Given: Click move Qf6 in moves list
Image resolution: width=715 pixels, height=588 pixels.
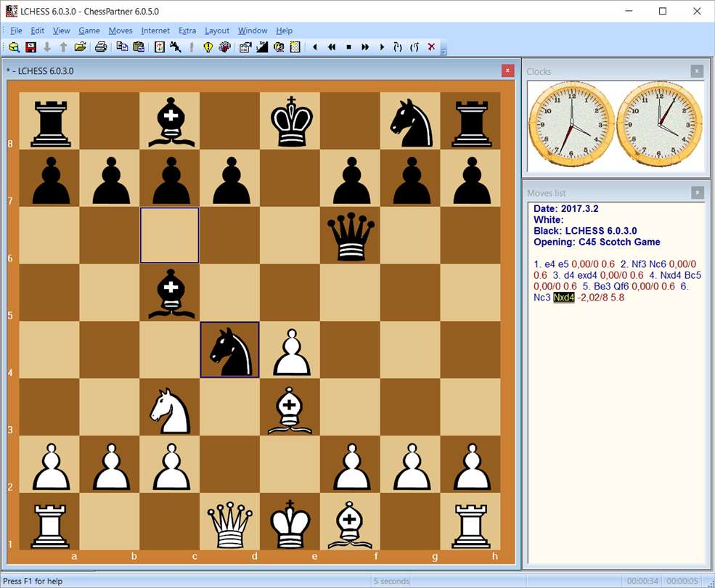Looking at the screenshot, I should pyautogui.click(x=621, y=286).
